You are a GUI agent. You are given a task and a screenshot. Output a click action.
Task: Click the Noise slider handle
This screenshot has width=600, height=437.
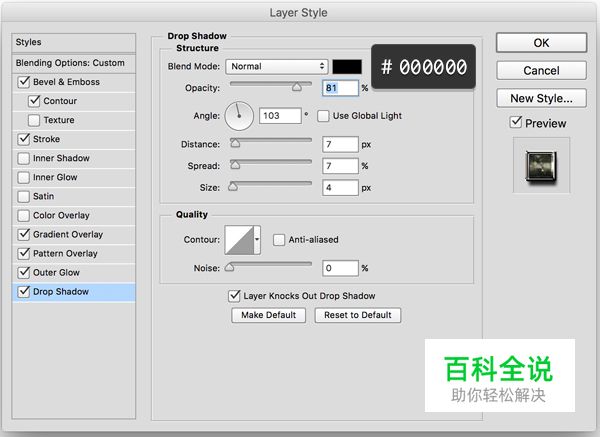point(229,267)
